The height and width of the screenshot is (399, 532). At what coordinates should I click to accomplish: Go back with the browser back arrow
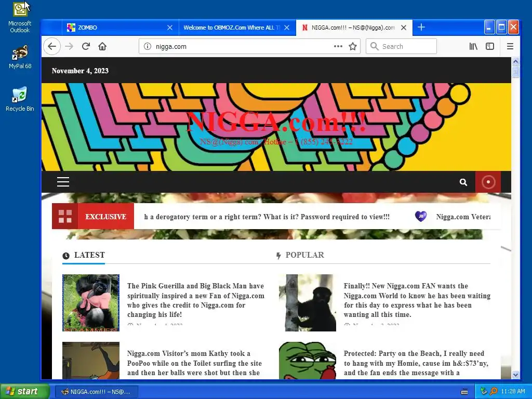[52, 46]
